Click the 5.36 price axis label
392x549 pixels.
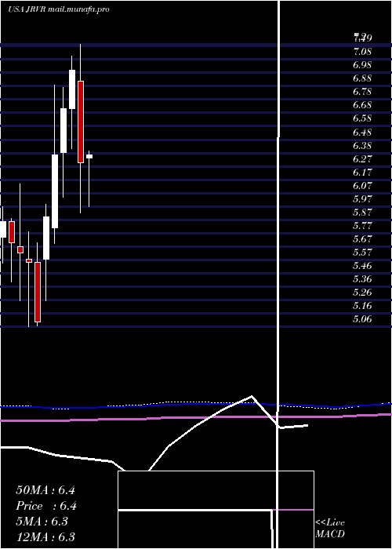tap(362, 279)
